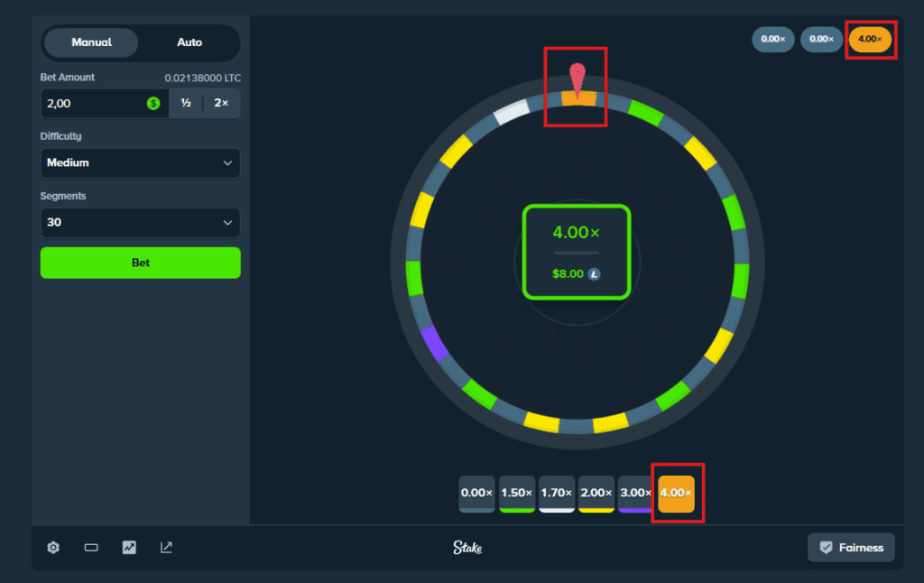Open the Fairness dialog
Image resolution: width=924 pixels, height=583 pixels.
point(851,547)
